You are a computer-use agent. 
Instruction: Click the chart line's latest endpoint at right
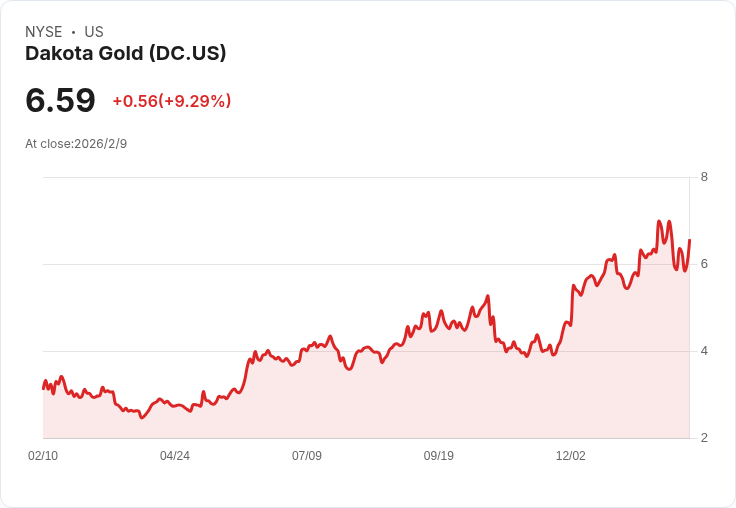[x=689, y=240]
